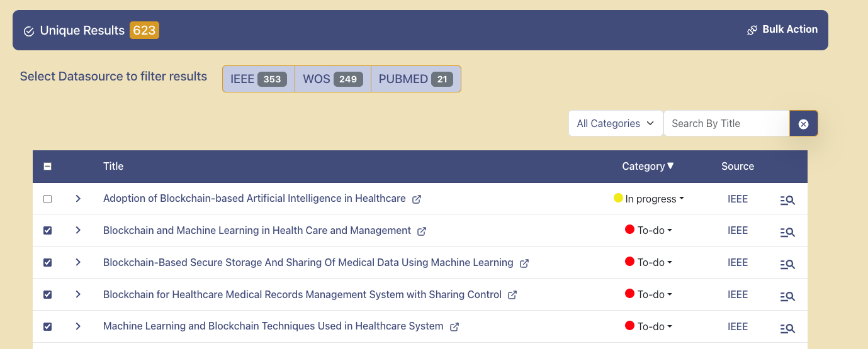Open details search icon for Adoption of Blockchain-based row
Image resolution: width=868 pixels, height=349 pixels.
coord(787,200)
